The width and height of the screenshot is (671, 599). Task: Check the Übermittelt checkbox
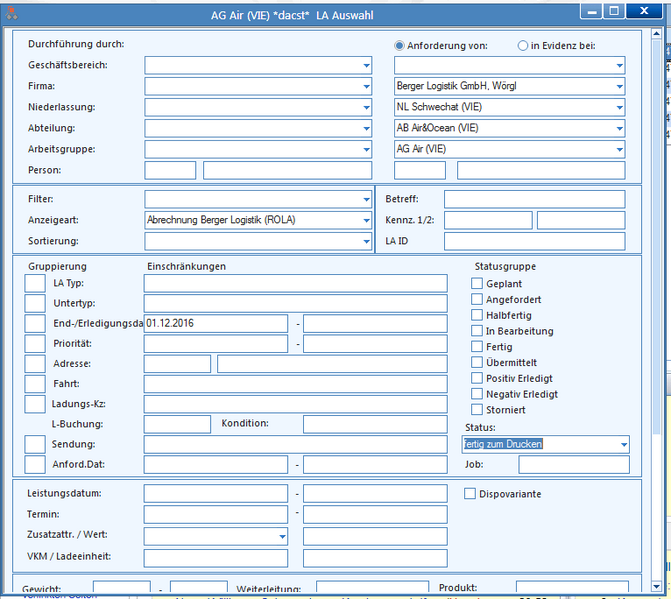click(477, 362)
